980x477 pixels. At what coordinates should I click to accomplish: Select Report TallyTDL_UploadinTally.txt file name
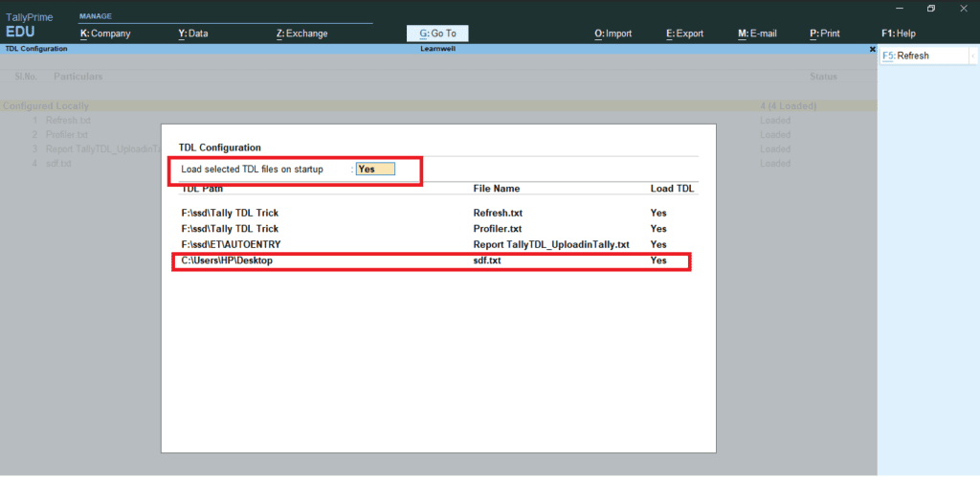[551, 244]
